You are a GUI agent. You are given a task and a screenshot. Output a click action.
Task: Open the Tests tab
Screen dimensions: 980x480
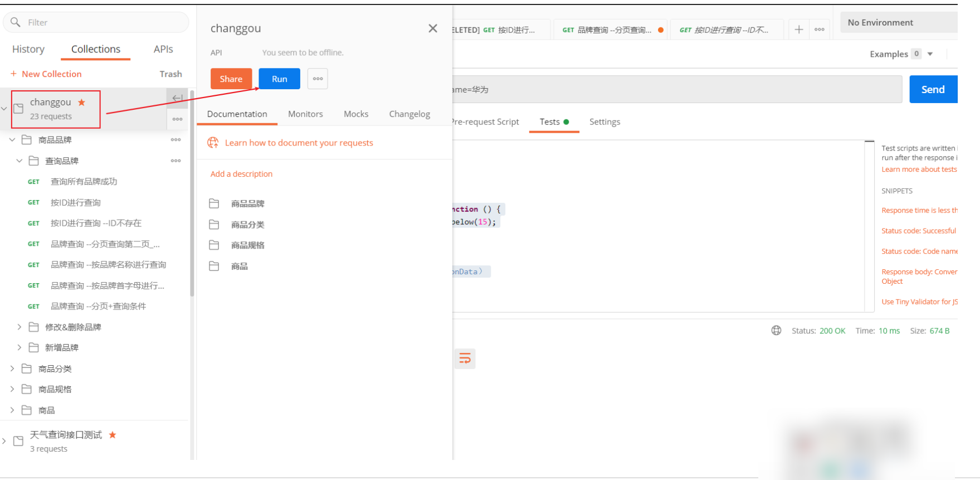click(554, 122)
